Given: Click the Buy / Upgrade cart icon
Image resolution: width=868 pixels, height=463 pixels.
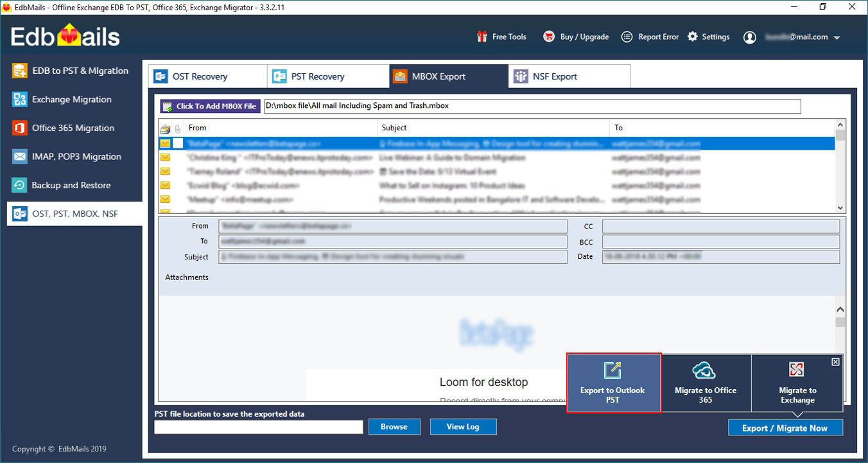Looking at the screenshot, I should [x=548, y=37].
